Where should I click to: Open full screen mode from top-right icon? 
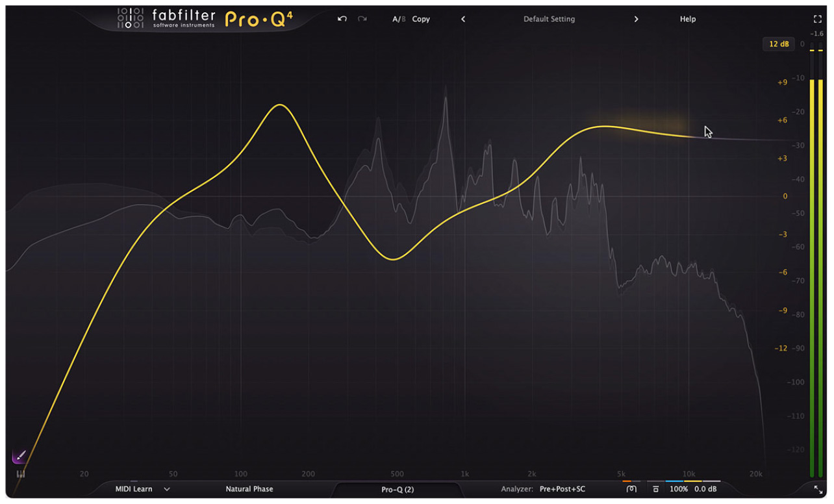pyautogui.click(x=817, y=19)
